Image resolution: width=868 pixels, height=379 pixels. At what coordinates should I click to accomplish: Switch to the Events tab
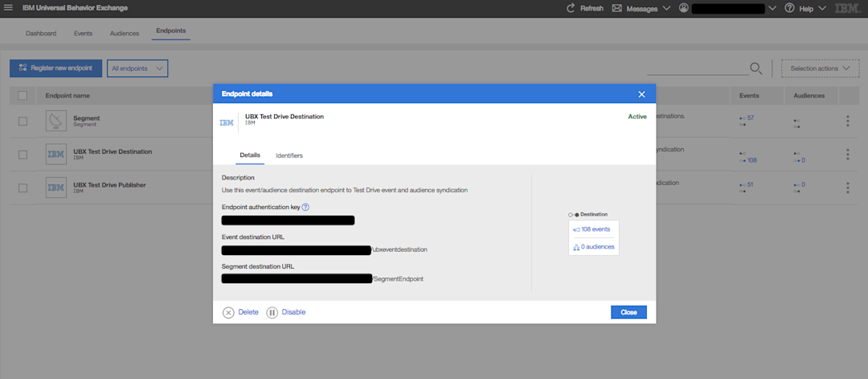pyautogui.click(x=83, y=33)
